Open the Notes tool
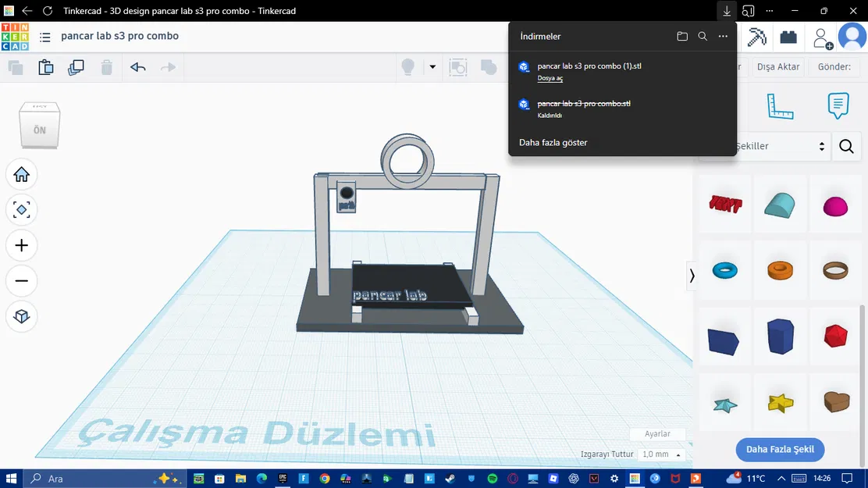 [x=838, y=105]
